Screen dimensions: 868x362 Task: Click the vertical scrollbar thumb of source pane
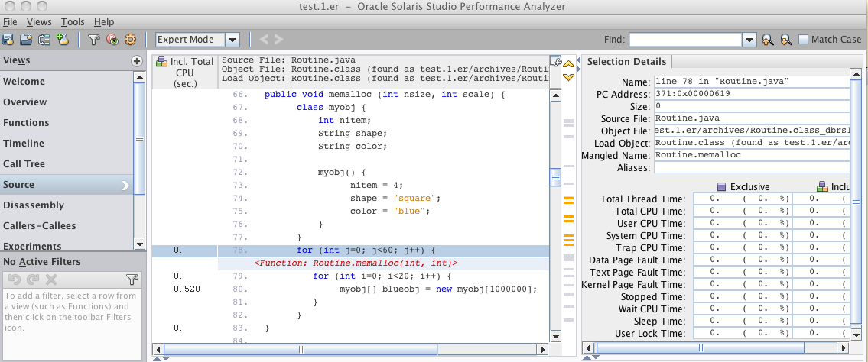click(555, 177)
